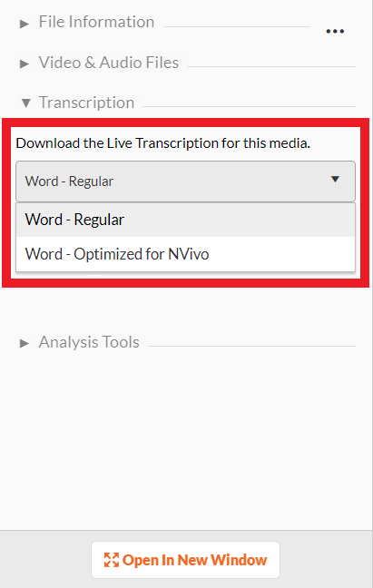Open the Word - Regular format dropdown
This screenshot has width=373, height=588.
[x=185, y=181]
